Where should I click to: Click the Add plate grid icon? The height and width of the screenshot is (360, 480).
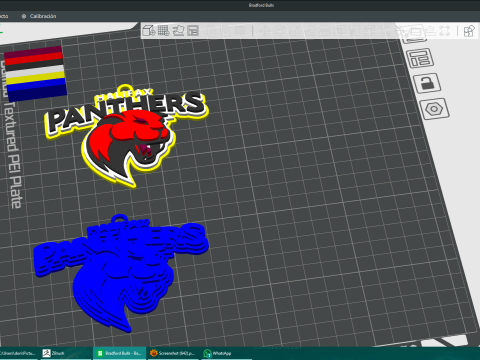pyautogui.click(x=163, y=31)
